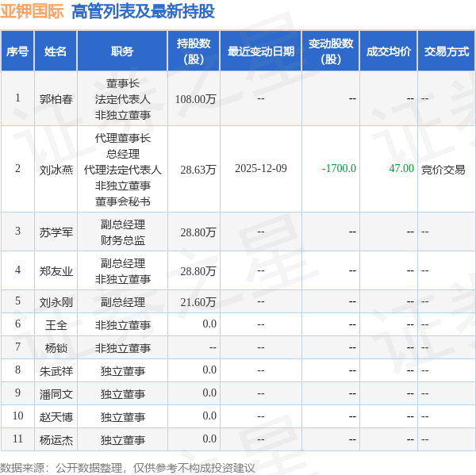476x475 pixels.
Task: Click the holding value 21.60万
Action: [198, 302]
